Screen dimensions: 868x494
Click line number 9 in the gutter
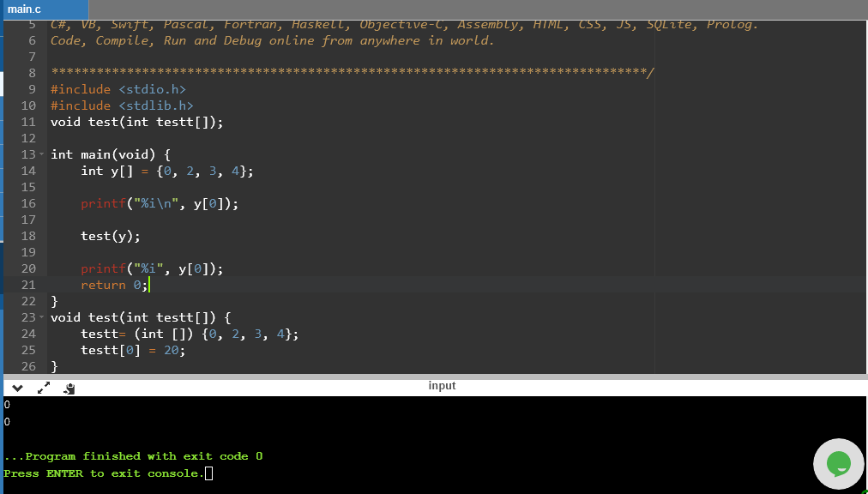pos(32,89)
